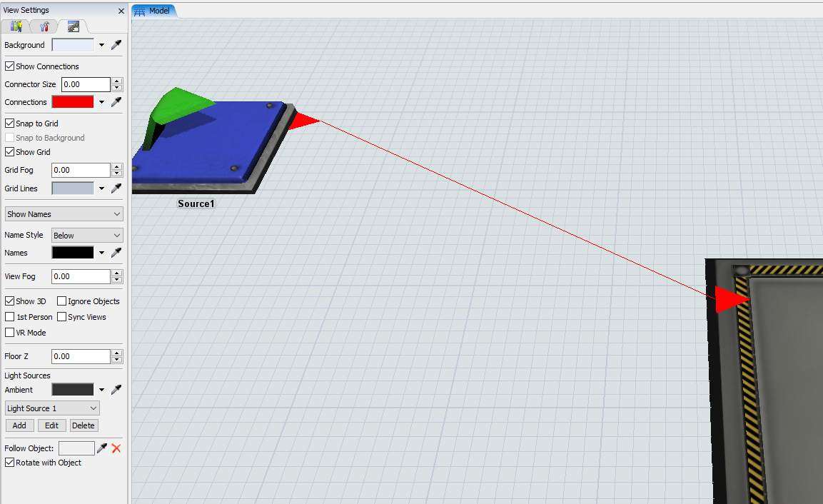This screenshot has height=504, width=823.
Task: Disable the Show Connections checkbox
Action: pyautogui.click(x=10, y=66)
